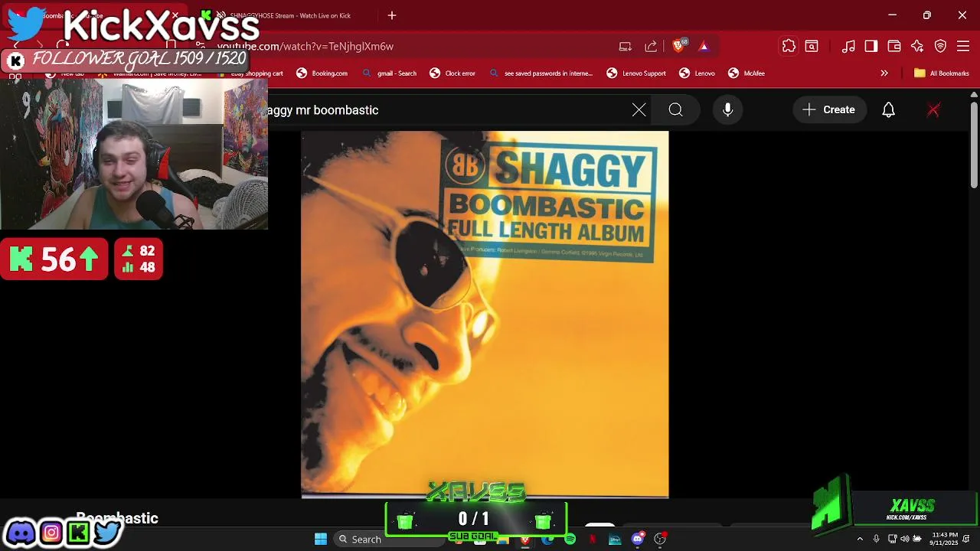Open the Brave Rewards triangle icon

tap(704, 47)
